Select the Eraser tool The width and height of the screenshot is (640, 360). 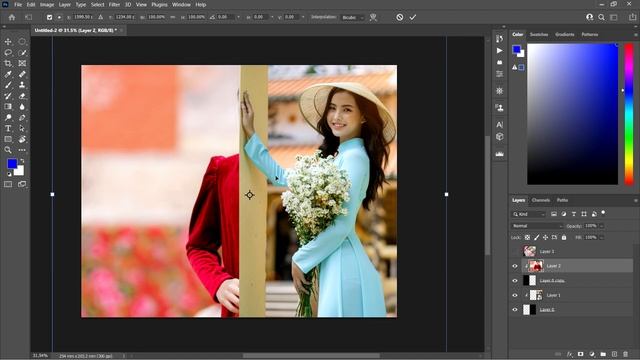(22, 96)
